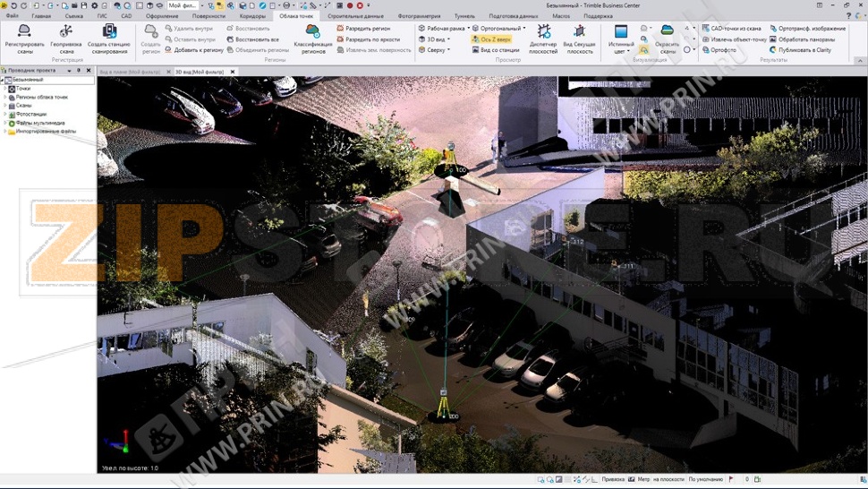The image size is (868, 489).
Task: Open the Ортогональный dropdown
Action: (x=498, y=29)
